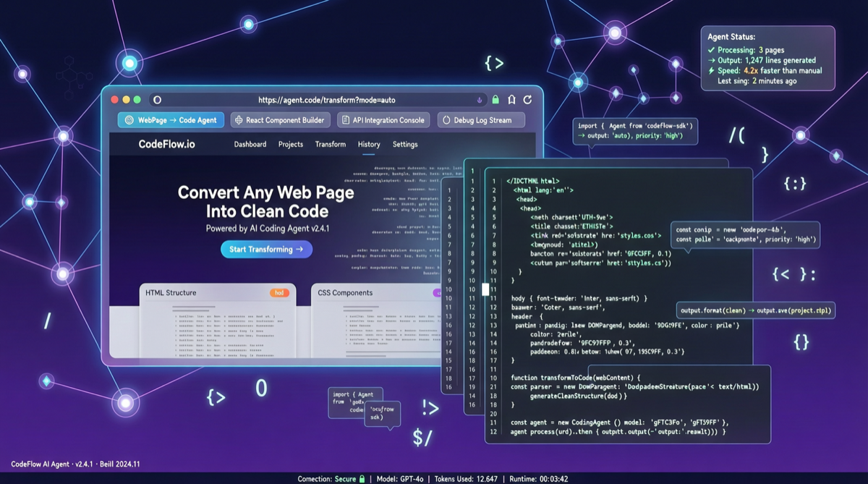Image resolution: width=868 pixels, height=484 pixels.
Task: Click the bookmark icon in the address bar
Action: pyautogui.click(x=511, y=100)
